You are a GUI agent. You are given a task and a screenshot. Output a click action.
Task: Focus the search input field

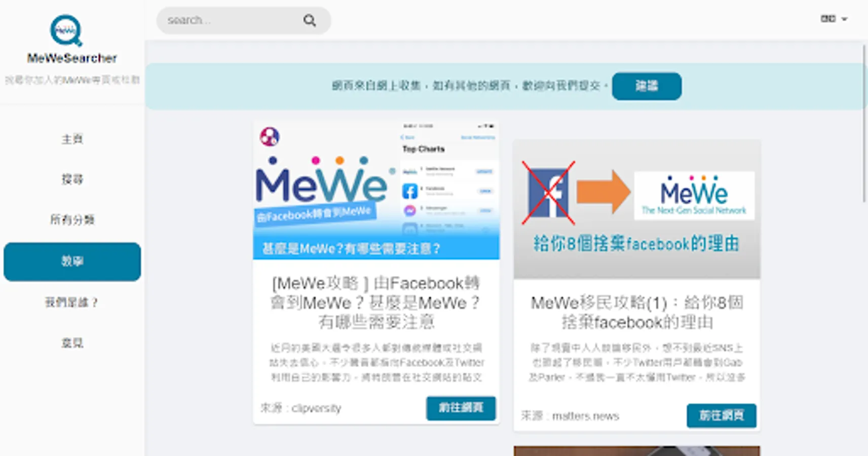[x=243, y=20]
